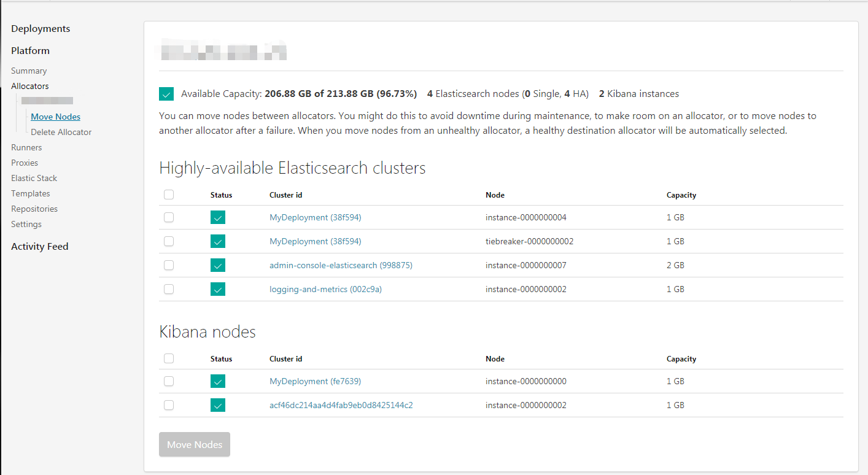This screenshot has width=868, height=475.
Task: Select all highly-available Elasticsearch clusters checkbox
Action: [169, 195]
